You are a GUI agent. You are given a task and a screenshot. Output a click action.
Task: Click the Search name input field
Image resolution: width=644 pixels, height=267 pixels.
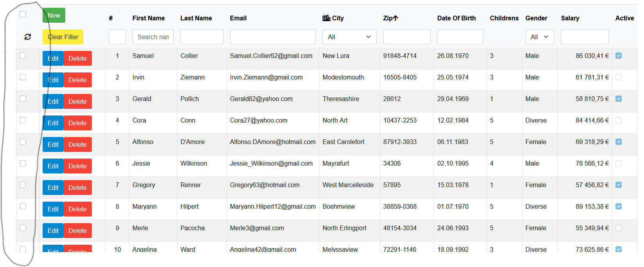[153, 36]
